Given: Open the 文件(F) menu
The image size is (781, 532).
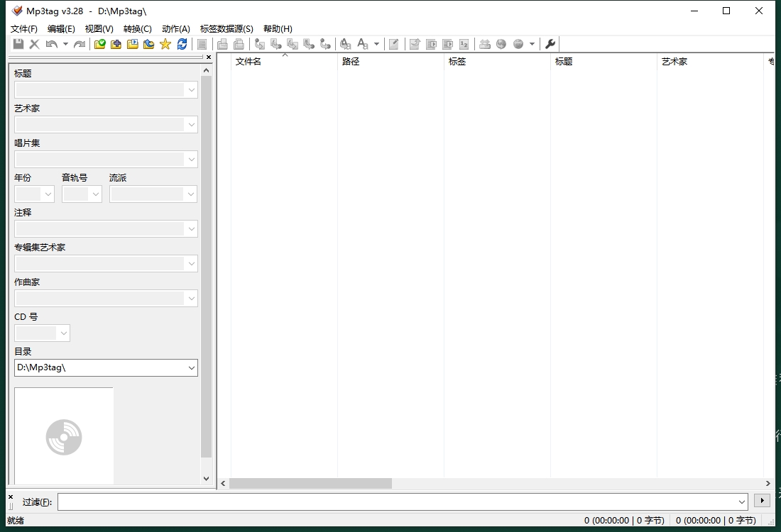Looking at the screenshot, I should (24, 29).
